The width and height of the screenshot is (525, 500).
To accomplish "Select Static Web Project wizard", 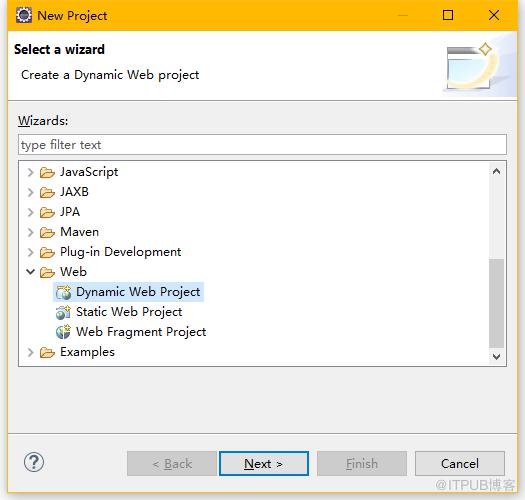I will [x=129, y=312].
